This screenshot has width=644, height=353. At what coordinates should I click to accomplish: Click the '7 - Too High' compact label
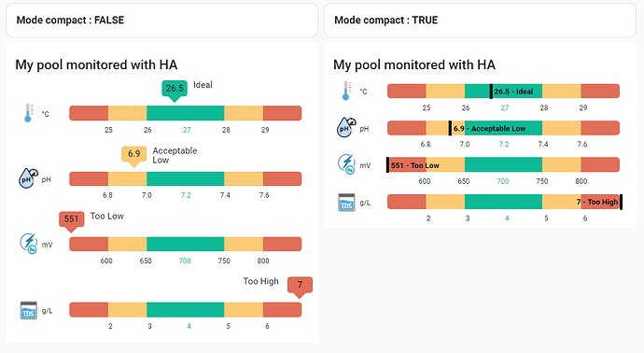tap(597, 202)
